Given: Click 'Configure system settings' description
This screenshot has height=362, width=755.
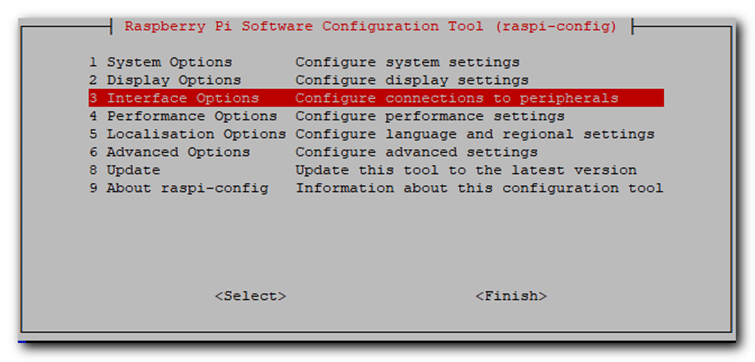Looking at the screenshot, I should [407, 63].
